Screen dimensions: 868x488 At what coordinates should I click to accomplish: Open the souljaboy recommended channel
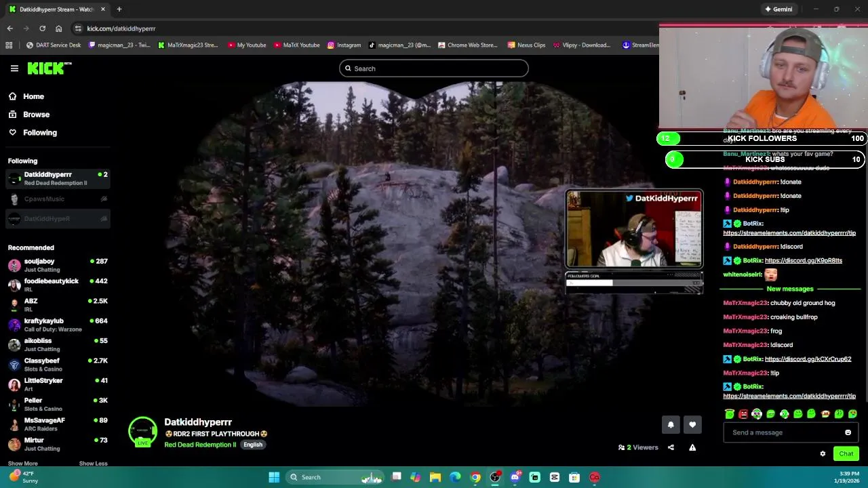[58, 265]
